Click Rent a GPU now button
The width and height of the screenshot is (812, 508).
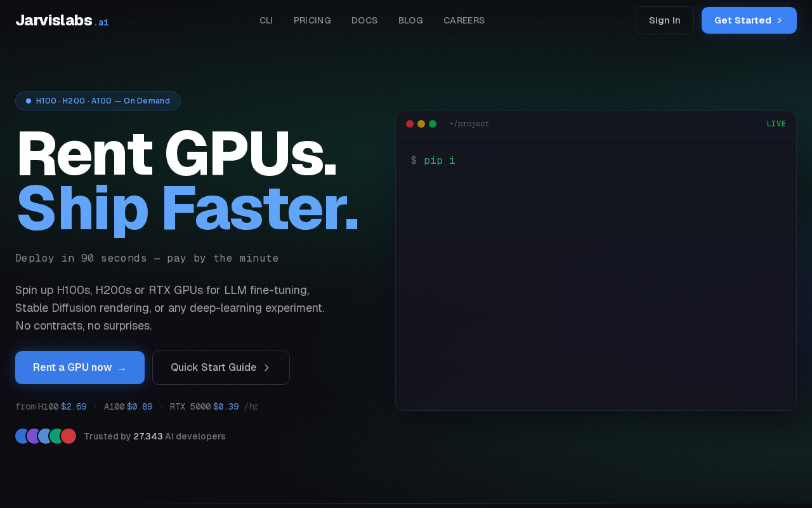coord(80,368)
